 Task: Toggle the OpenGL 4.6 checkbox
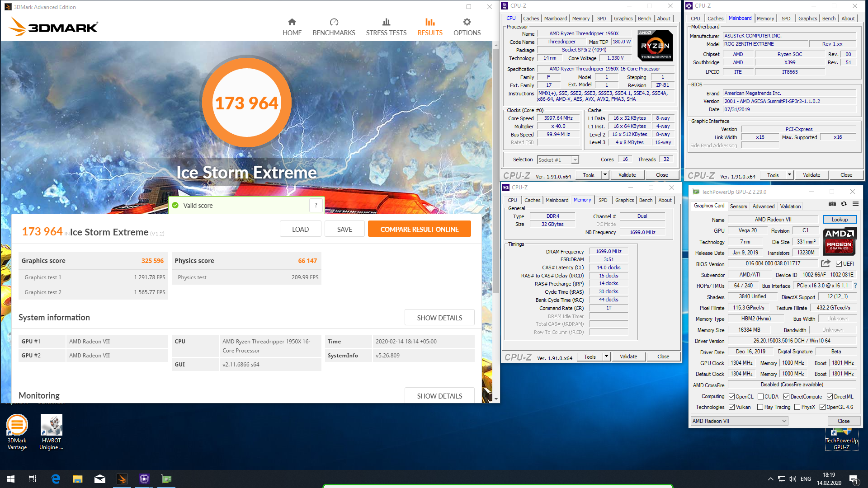pyautogui.click(x=822, y=407)
